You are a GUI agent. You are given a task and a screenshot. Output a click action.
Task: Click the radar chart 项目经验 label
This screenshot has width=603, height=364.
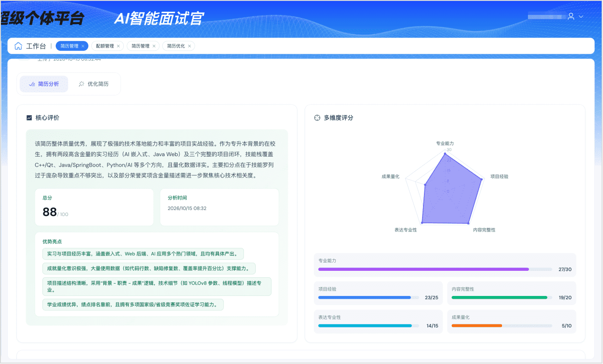499,176
